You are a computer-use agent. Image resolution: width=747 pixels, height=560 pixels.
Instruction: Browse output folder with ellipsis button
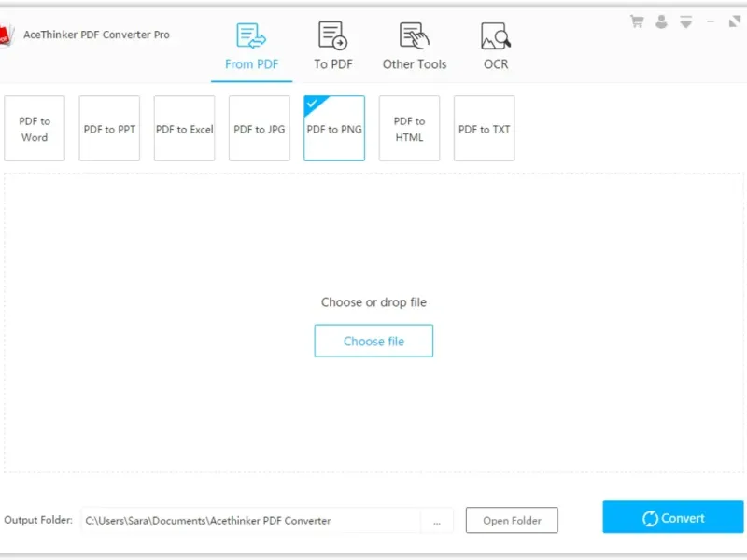click(437, 522)
